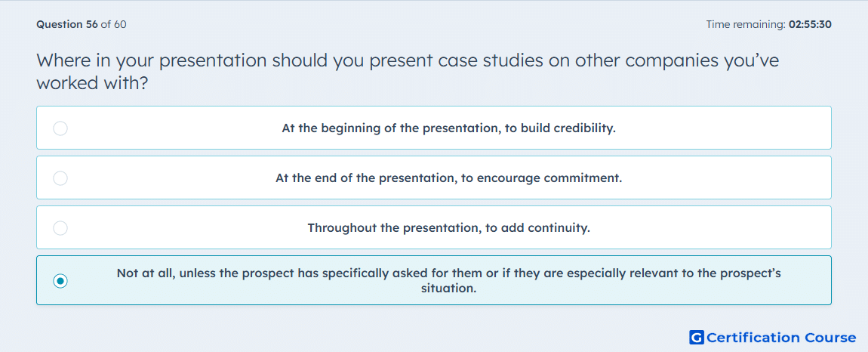Choose answer text 'to add continuity'
868x352 pixels.
coord(537,228)
